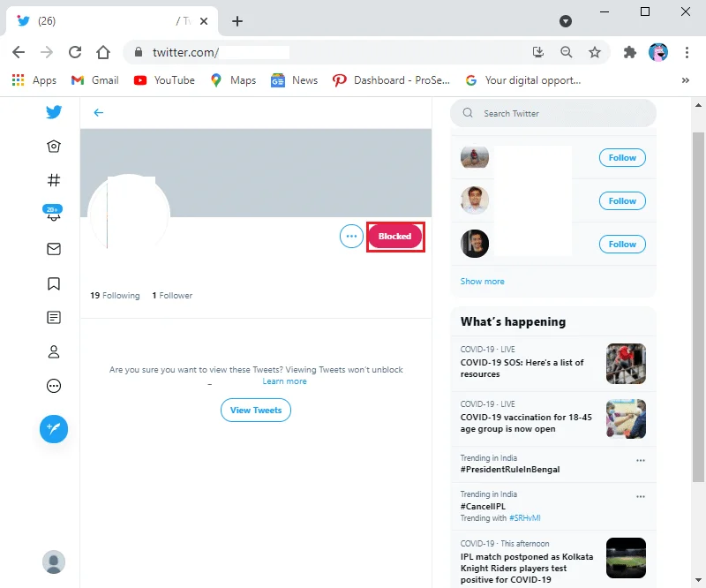Open the News bookmark
Viewport: 706px width, 588px height.
pyautogui.click(x=294, y=80)
